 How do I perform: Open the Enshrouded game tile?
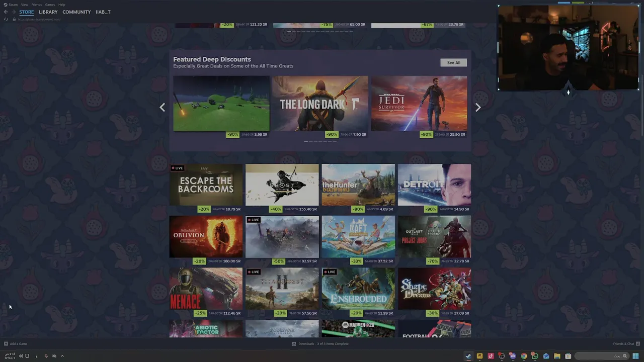click(x=358, y=289)
